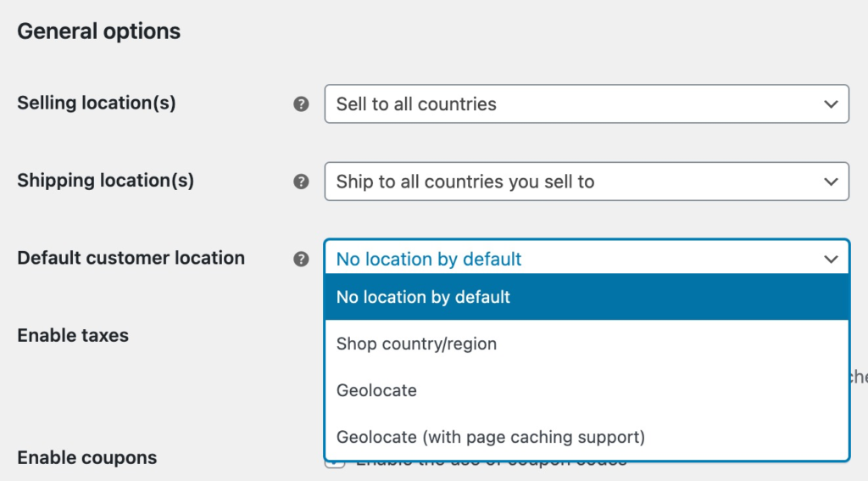Click the Shipping location(s) help icon
The height and width of the screenshot is (481, 868).
point(301,182)
